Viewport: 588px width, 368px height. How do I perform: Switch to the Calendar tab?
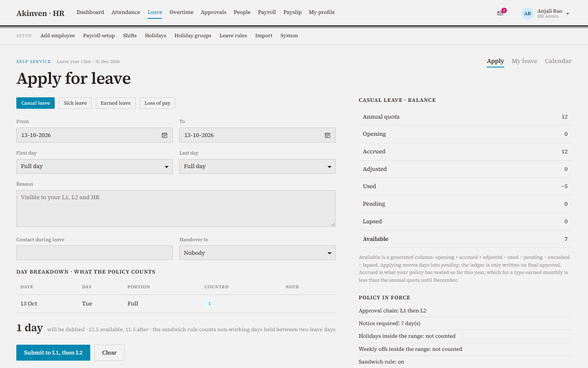(x=558, y=61)
